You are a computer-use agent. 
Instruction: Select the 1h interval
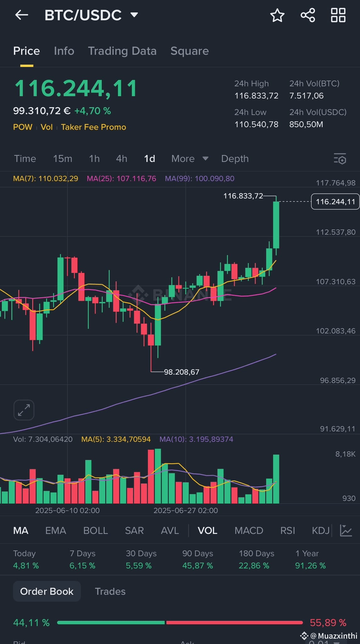94,158
